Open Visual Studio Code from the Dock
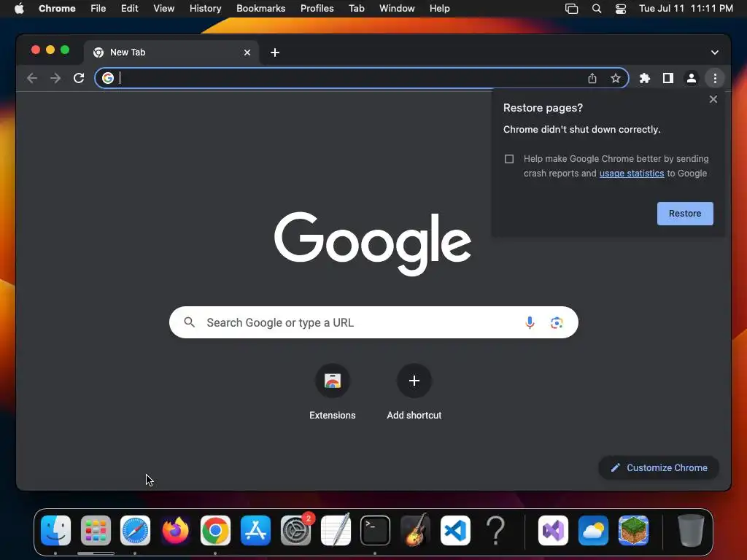The width and height of the screenshot is (747, 560). (x=455, y=531)
